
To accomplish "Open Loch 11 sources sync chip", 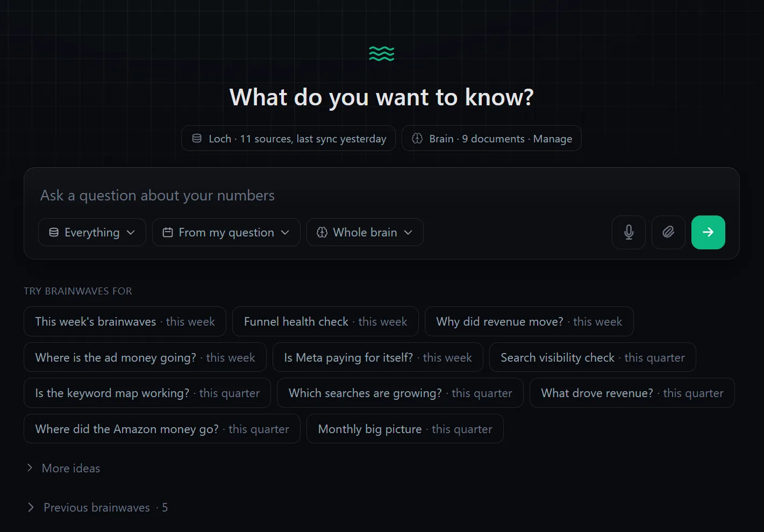I will click(288, 138).
